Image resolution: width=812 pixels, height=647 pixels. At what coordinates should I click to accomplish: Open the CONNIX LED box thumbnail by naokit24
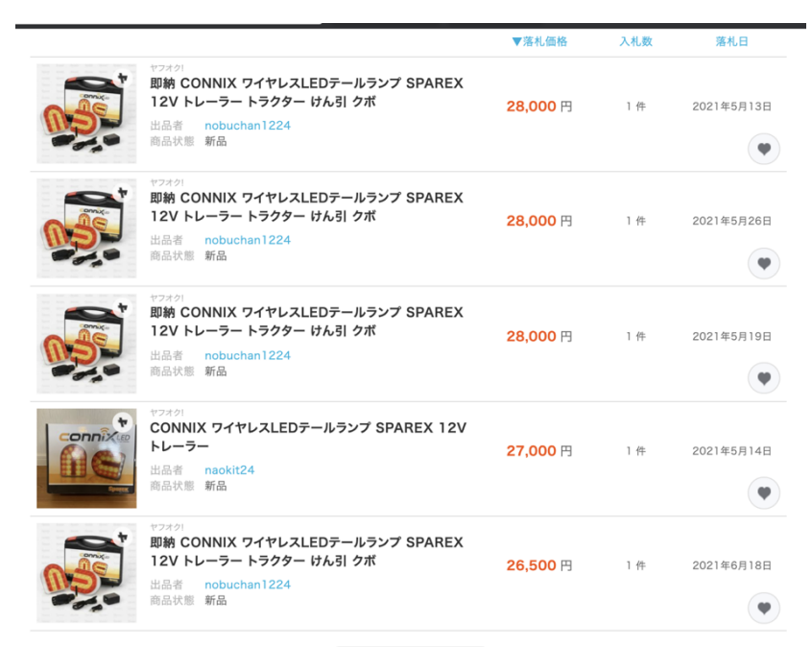86,458
